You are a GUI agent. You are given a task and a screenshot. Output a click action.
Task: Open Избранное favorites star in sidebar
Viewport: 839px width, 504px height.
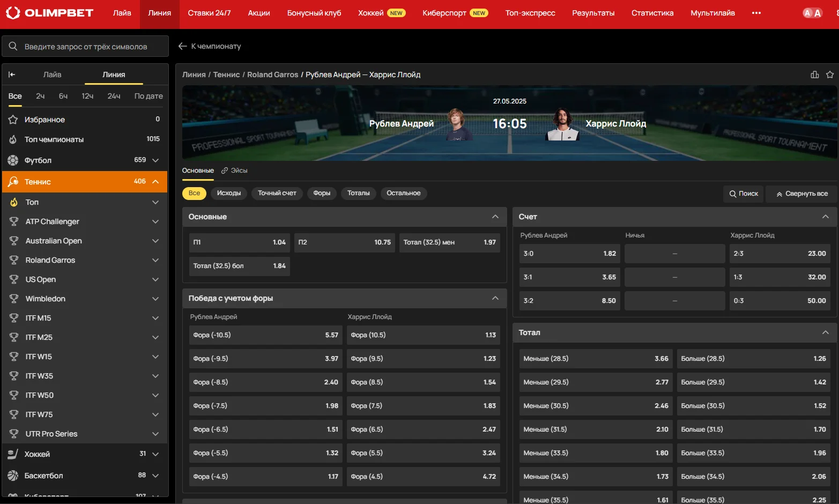click(13, 120)
